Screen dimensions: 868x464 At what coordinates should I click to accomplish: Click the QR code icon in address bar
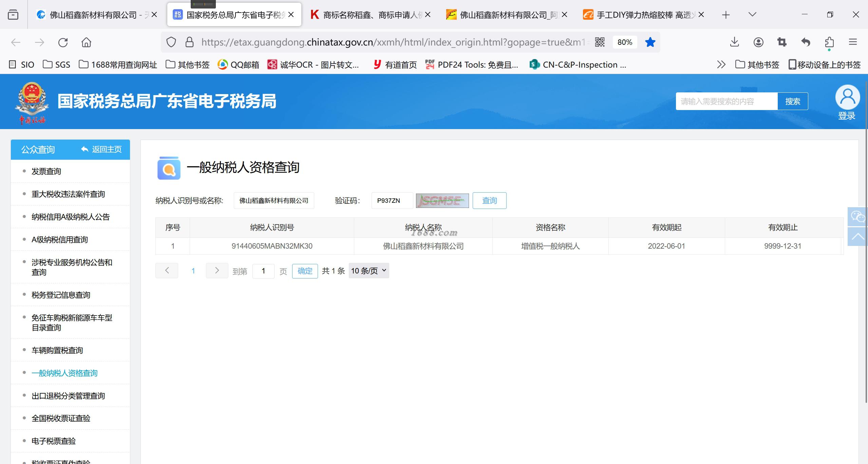(x=600, y=42)
